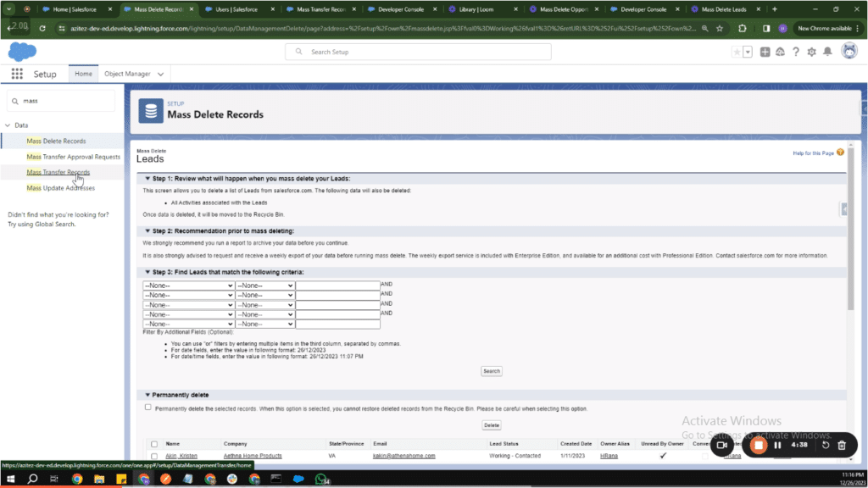The image size is (868, 488).
Task: Click the Help for this Page link
Action: (x=813, y=153)
